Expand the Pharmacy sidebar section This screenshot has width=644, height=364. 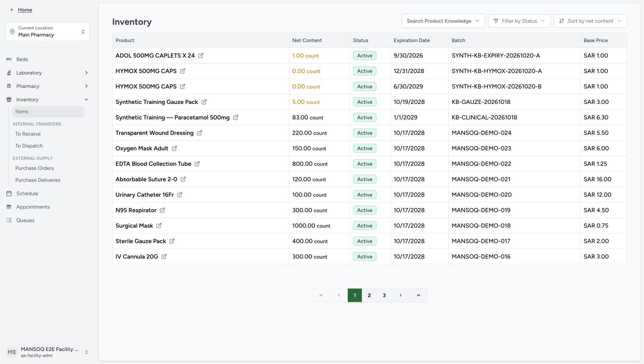click(x=48, y=86)
